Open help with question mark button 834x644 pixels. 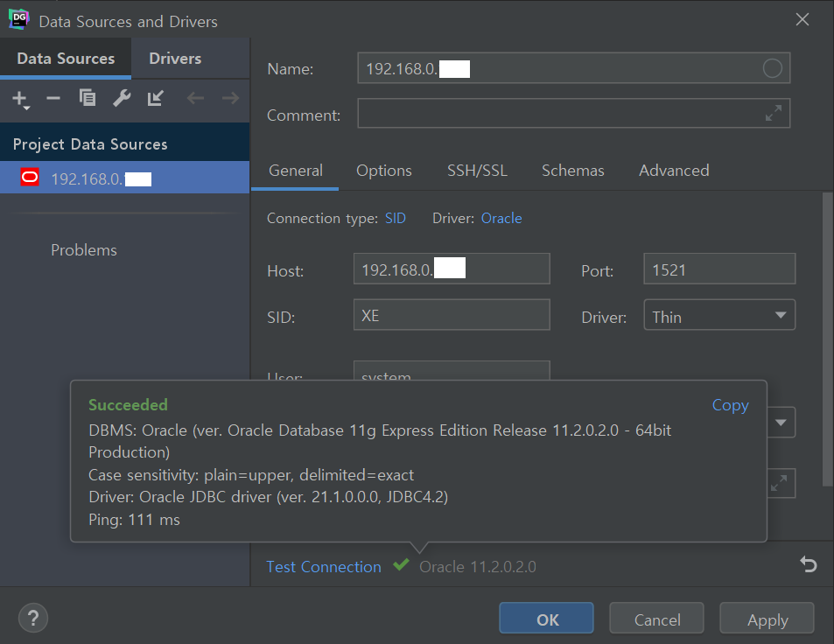point(33,618)
